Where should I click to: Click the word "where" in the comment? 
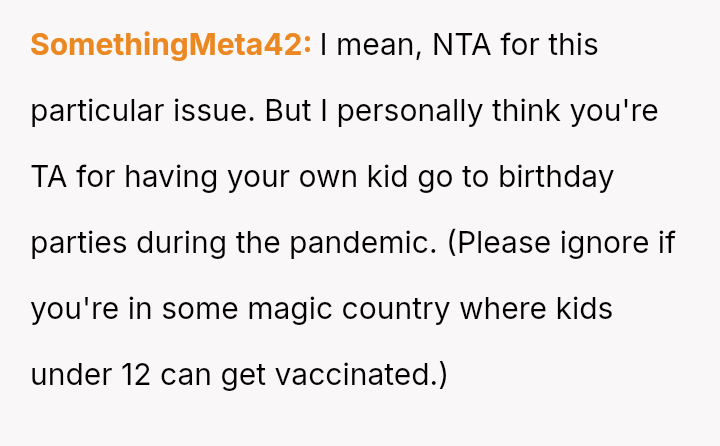pyautogui.click(x=502, y=309)
